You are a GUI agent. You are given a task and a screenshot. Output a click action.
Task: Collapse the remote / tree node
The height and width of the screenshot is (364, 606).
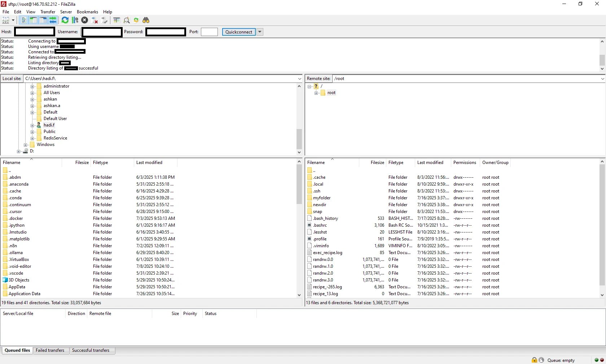tap(309, 86)
